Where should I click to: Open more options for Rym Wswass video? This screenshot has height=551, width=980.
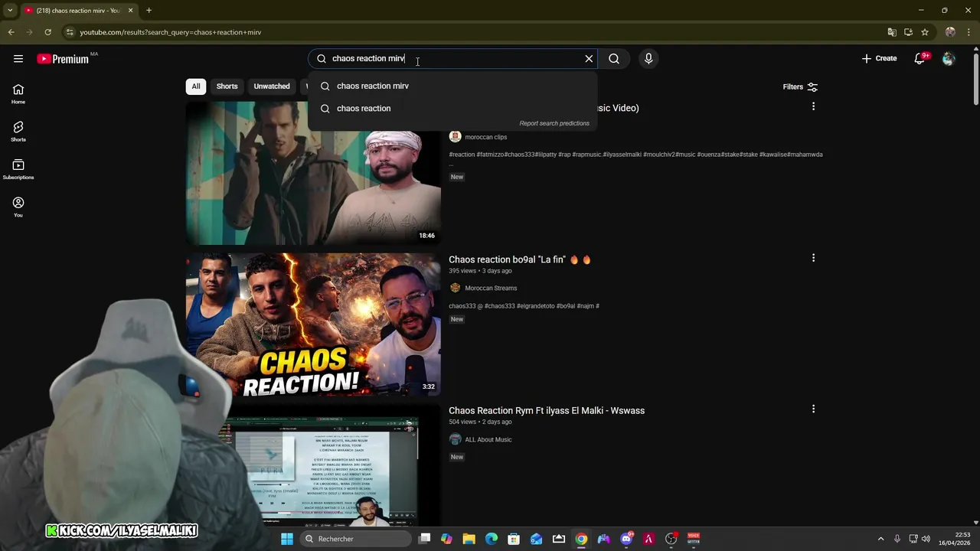pos(813,409)
